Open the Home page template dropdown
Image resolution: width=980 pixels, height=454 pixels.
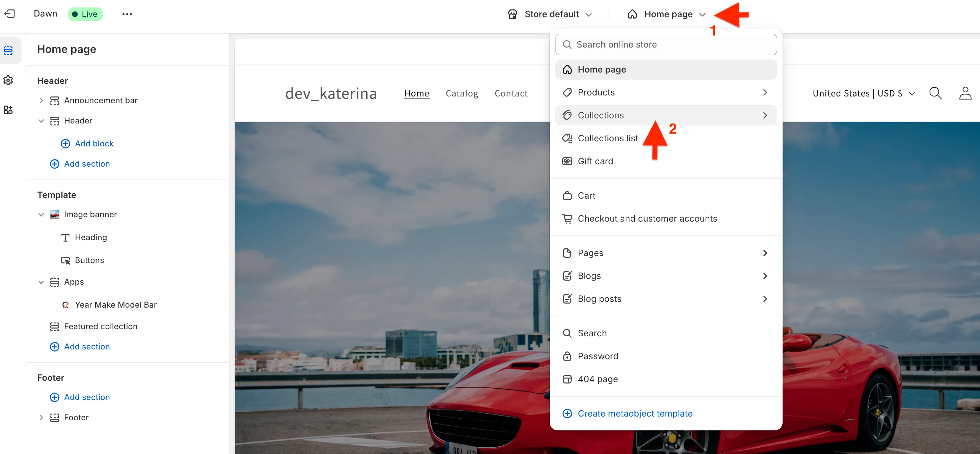pos(668,14)
